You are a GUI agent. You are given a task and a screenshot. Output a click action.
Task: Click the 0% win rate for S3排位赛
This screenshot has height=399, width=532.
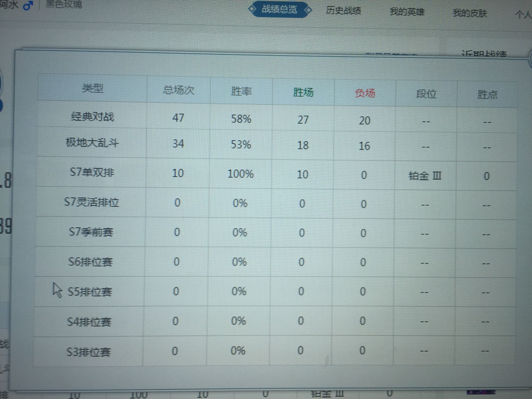pyautogui.click(x=238, y=351)
